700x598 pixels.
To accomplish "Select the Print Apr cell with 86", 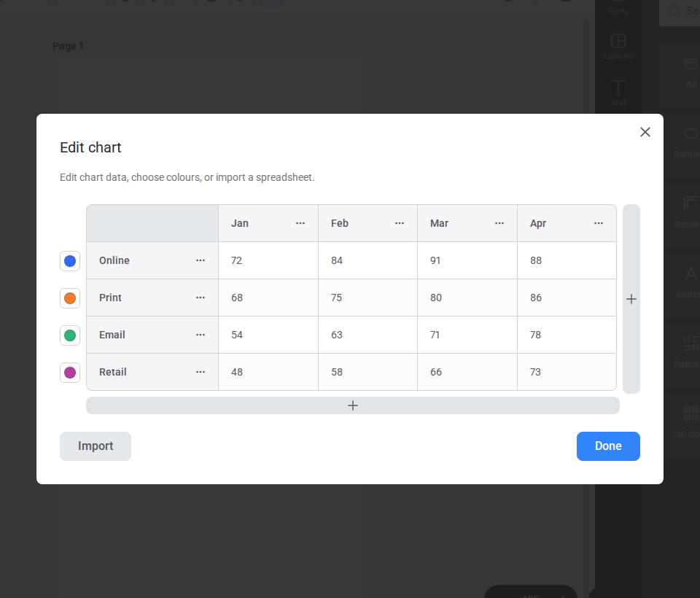I will click(x=567, y=298).
